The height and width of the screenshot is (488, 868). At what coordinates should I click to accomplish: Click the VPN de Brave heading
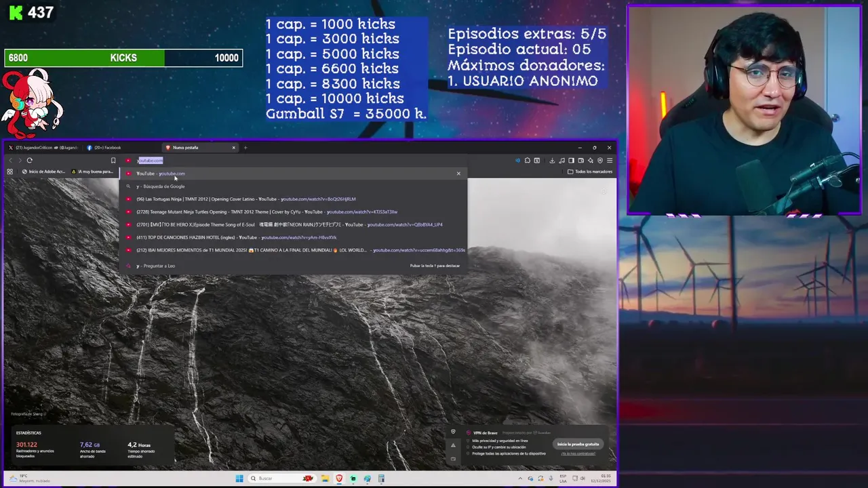coord(485,432)
